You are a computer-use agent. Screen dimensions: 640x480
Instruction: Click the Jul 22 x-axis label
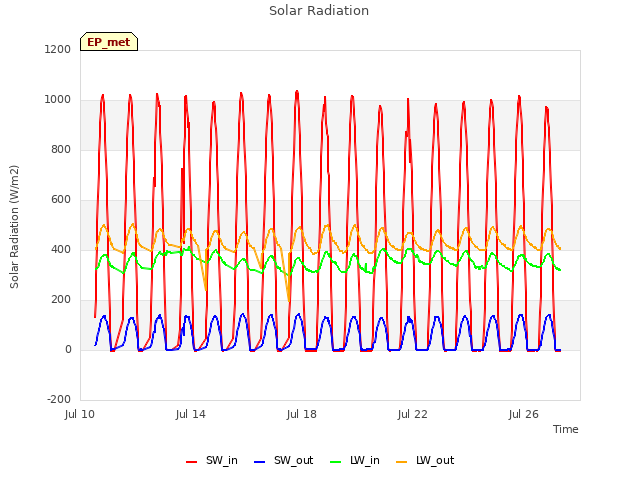click(413, 415)
